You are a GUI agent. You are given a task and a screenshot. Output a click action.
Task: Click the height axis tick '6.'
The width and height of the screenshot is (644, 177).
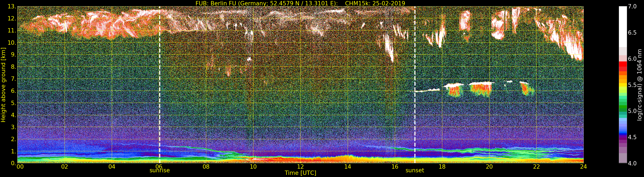coord(13,91)
